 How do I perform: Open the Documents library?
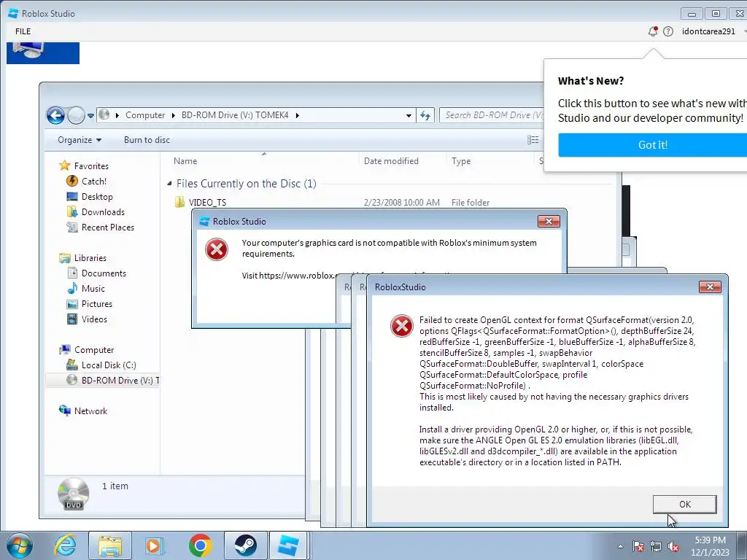[104, 273]
